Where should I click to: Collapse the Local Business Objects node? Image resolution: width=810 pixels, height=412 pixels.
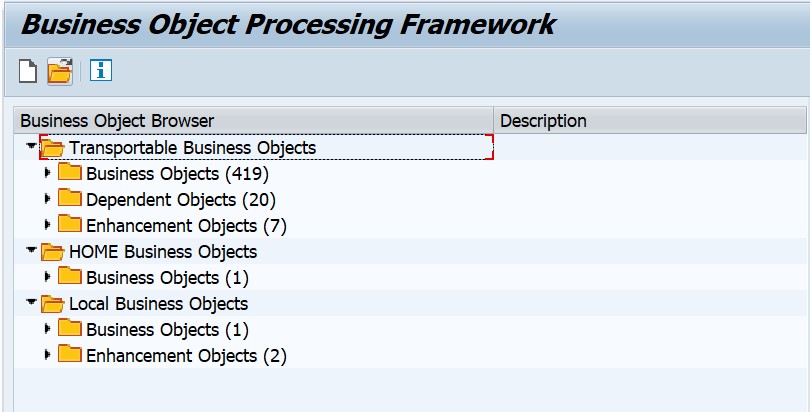point(32,302)
